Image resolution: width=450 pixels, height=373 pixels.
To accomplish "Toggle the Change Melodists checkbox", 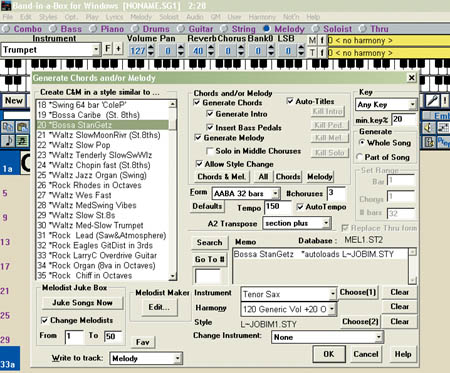I will tap(44, 320).
